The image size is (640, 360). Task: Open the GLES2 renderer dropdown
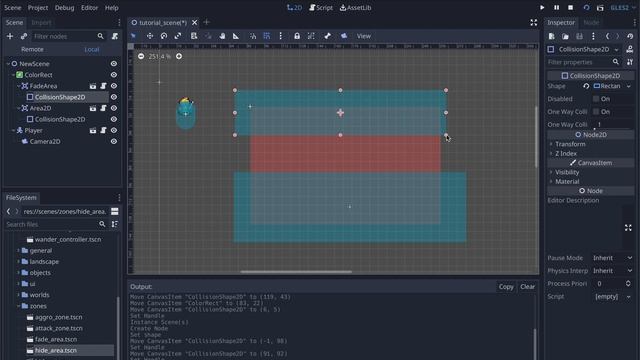622,8
